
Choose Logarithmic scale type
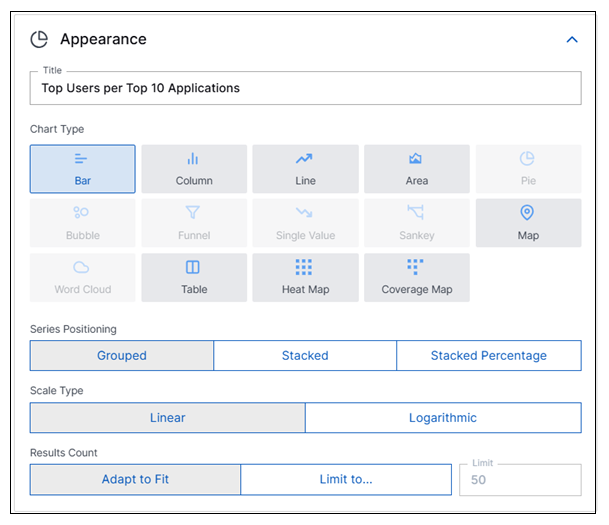click(x=443, y=418)
